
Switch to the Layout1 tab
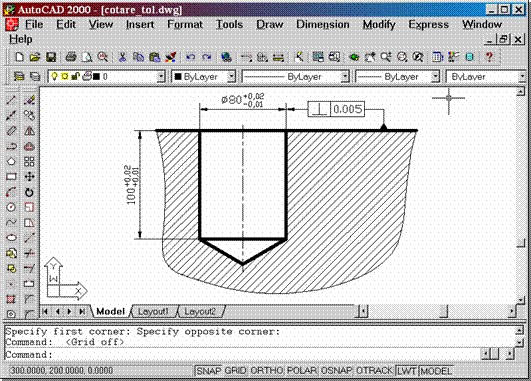pos(153,311)
